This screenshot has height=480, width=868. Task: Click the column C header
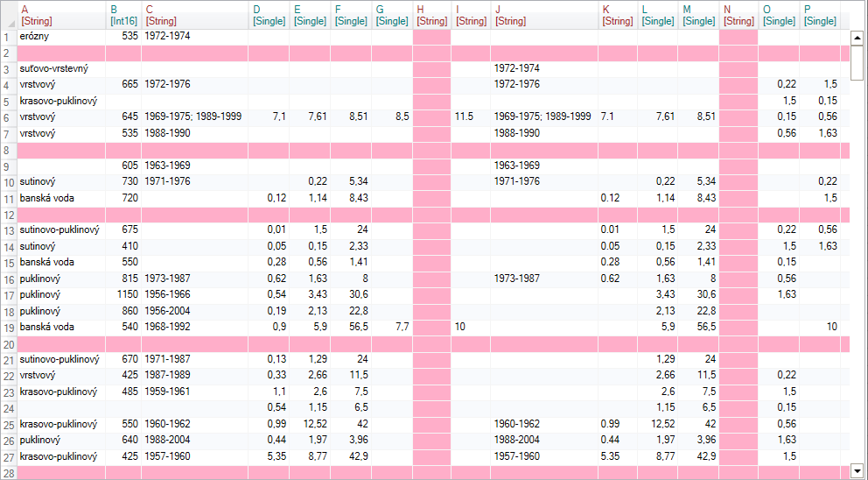click(x=195, y=15)
